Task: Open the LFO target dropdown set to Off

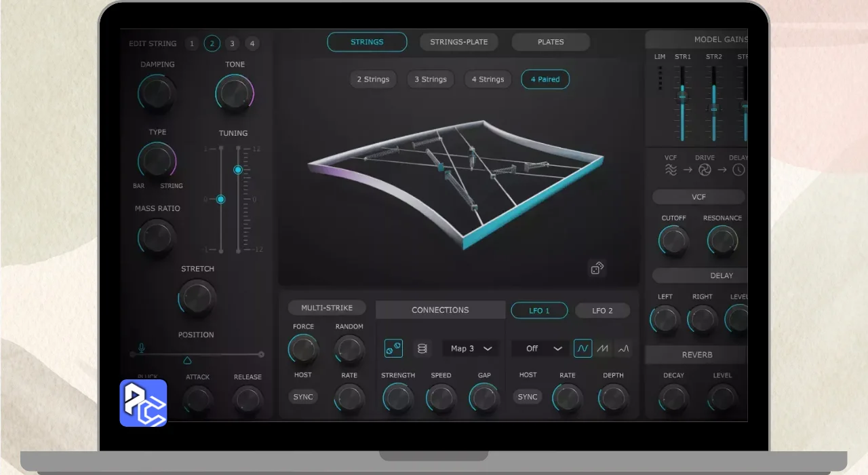Action: [540, 348]
